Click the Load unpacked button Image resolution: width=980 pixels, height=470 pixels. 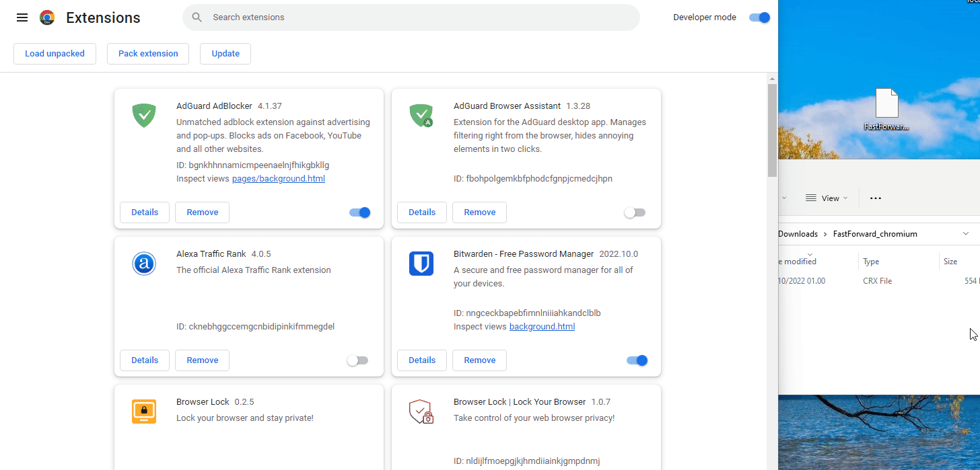tap(55, 53)
